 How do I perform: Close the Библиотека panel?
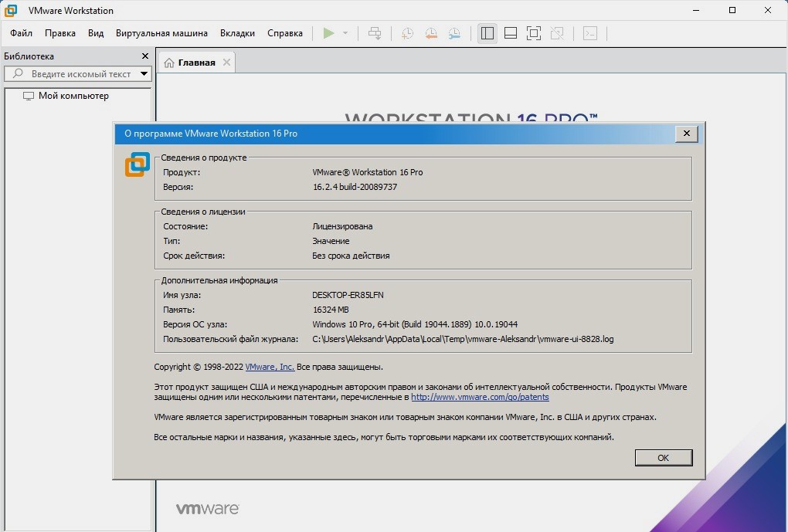click(145, 56)
